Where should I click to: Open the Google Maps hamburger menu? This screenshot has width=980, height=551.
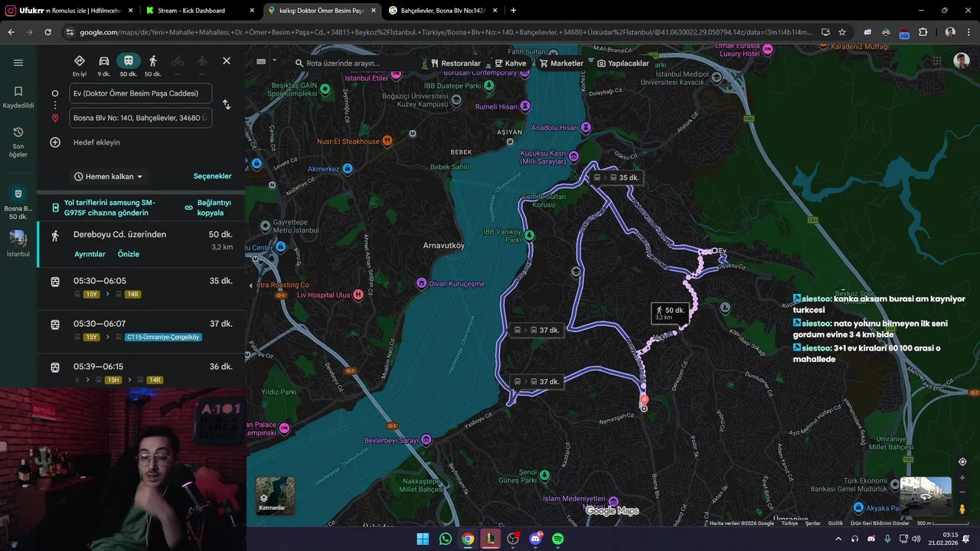(x=18, y=63)
